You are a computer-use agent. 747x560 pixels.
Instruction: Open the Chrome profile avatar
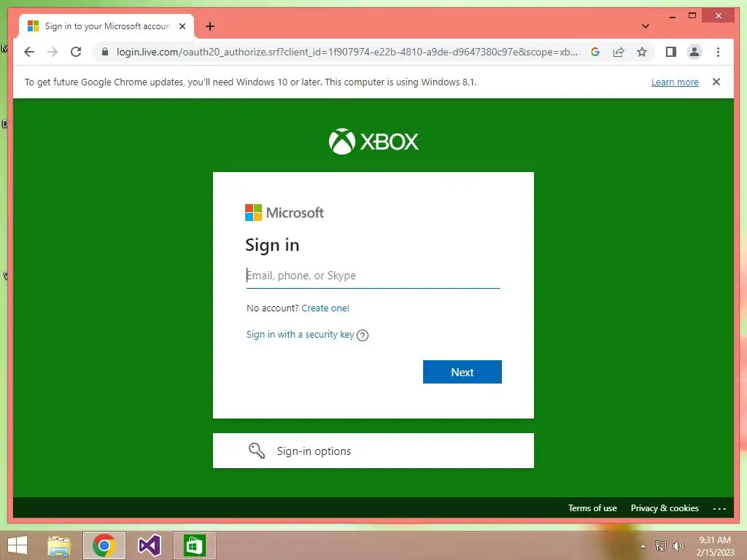click(x=694, y=52)
